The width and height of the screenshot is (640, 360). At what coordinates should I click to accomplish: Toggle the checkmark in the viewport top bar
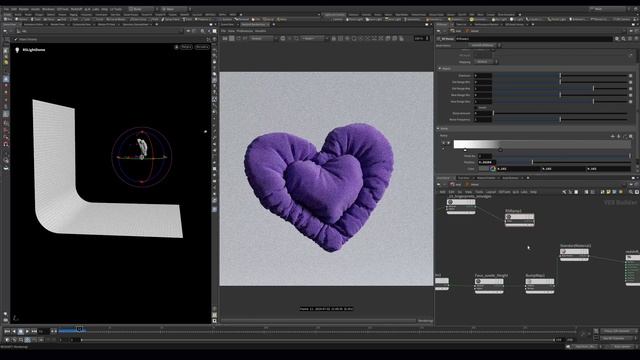16,39
